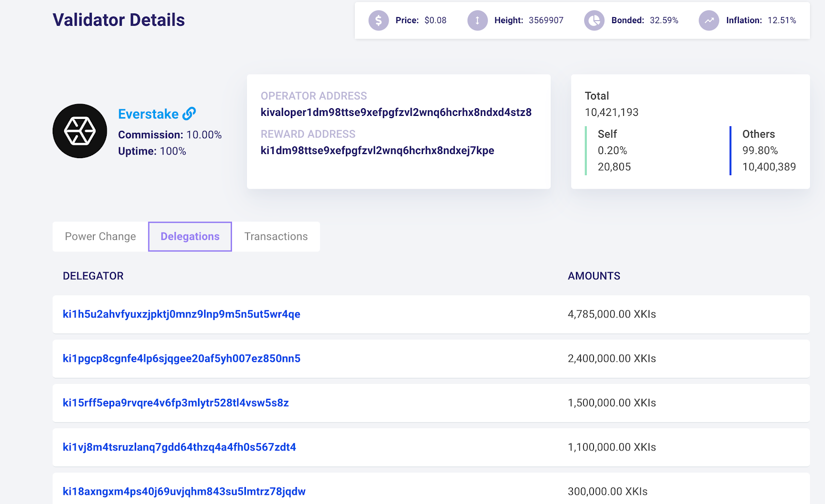Click the amount 1,100,000.00 XKIs
This screenshot has width=825, height=504.
[612, 447]
